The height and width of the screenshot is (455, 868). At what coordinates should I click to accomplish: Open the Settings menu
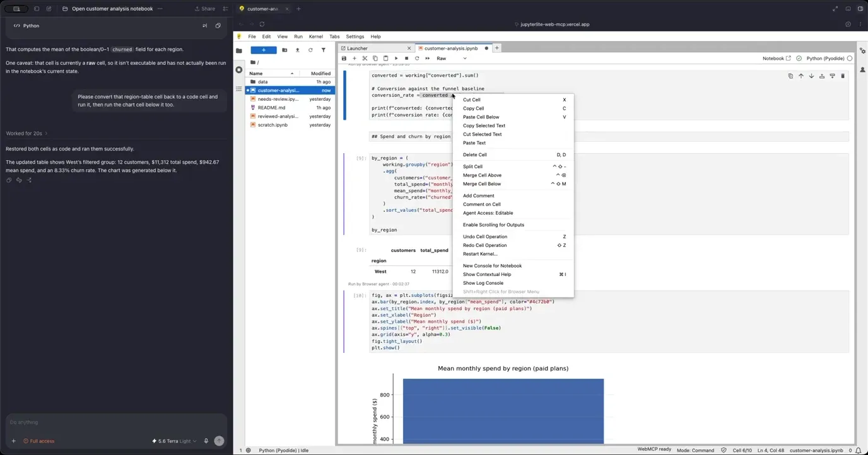coord(355,37)
